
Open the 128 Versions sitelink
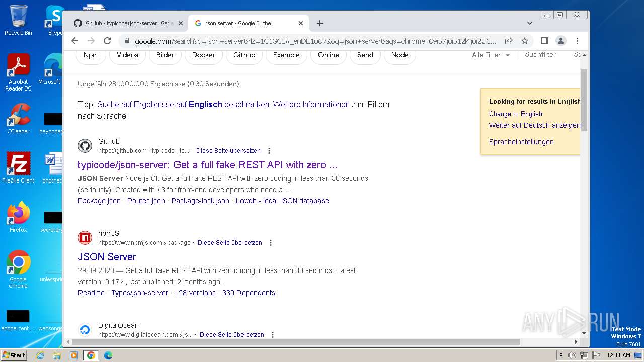point(195,293)
